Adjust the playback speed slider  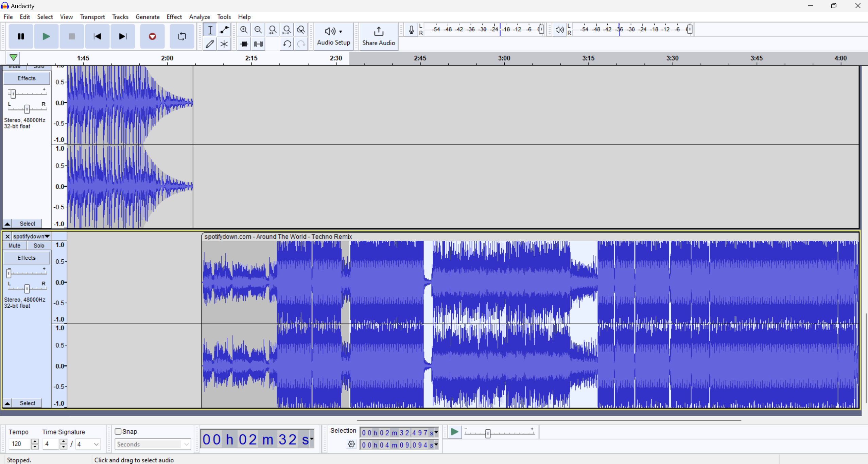pos(488,433)
